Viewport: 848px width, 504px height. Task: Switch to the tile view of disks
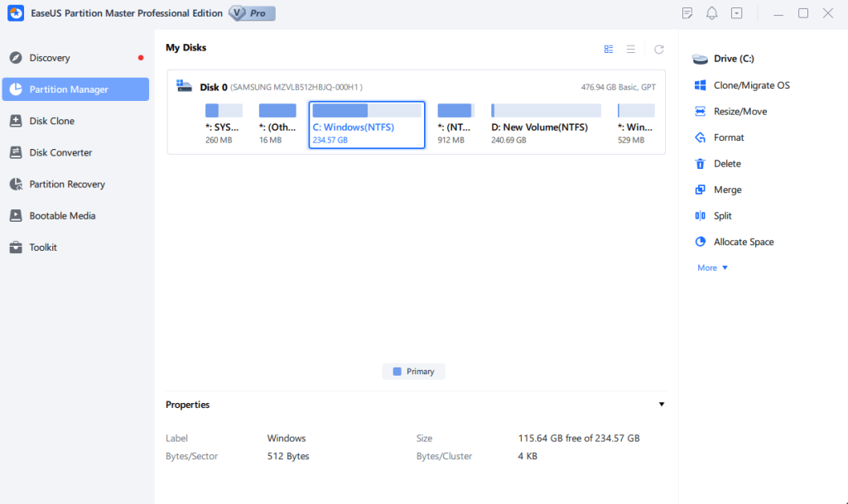pyautogui.click(x=609, y=49)
